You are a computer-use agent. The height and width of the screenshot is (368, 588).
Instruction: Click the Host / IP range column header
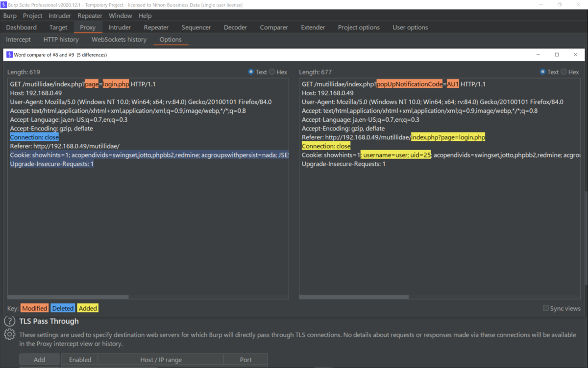[x=161, y=360]
